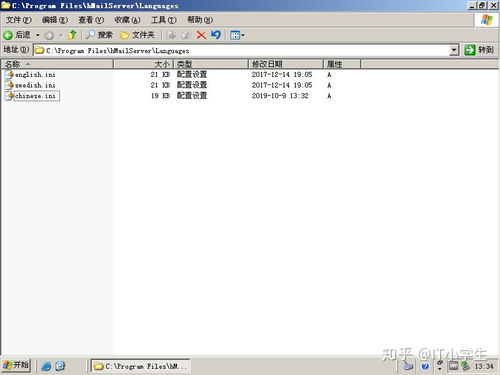The height and width of the screenshot is (375, 500).
Task: Sort by the 属性 column header
Action: coord(342,64)
